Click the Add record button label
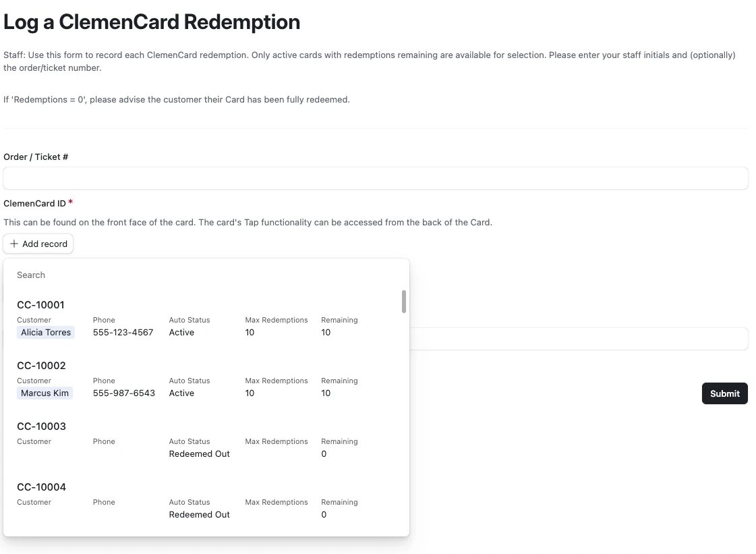The height and width of the screenshot is (554, 756). [x=45, y=244]
